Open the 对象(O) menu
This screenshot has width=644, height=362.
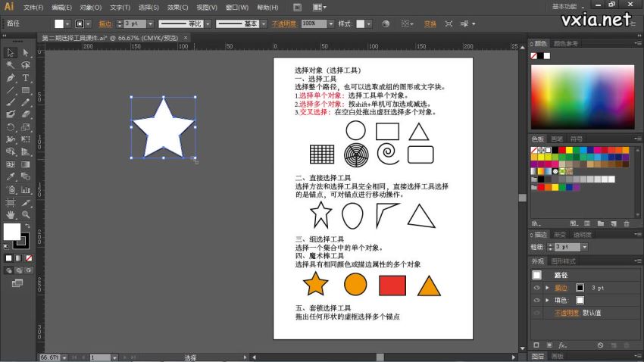click(x=90, y=8)
